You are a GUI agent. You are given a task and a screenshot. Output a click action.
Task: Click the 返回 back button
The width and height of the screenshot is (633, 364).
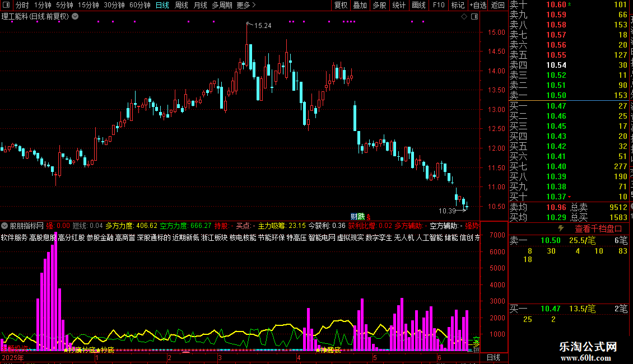coord(498,5)
